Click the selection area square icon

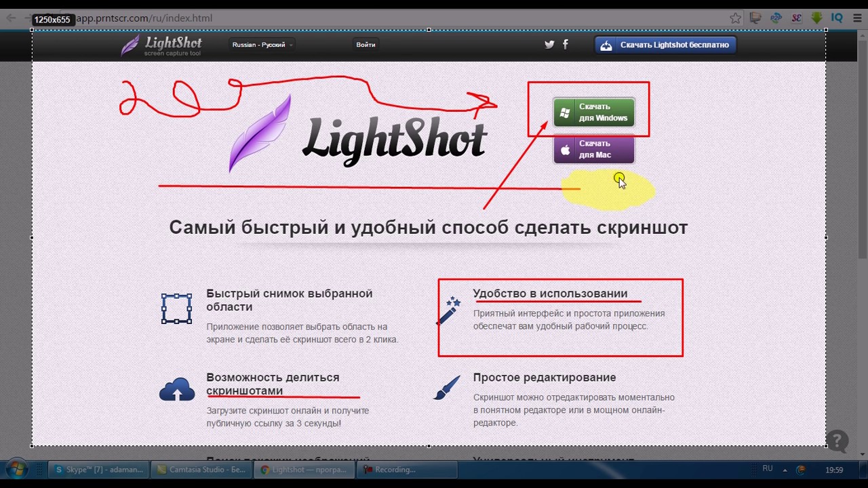coord(176,308)
